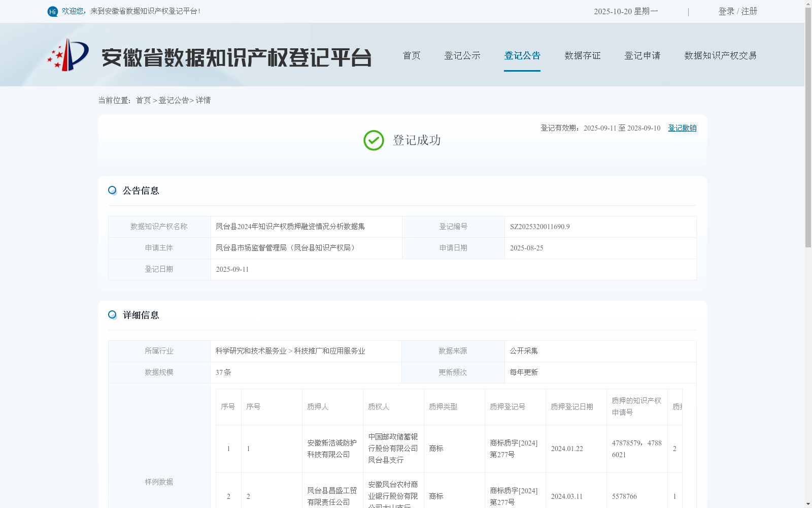Click the 质押登记日期 column header

572,407
